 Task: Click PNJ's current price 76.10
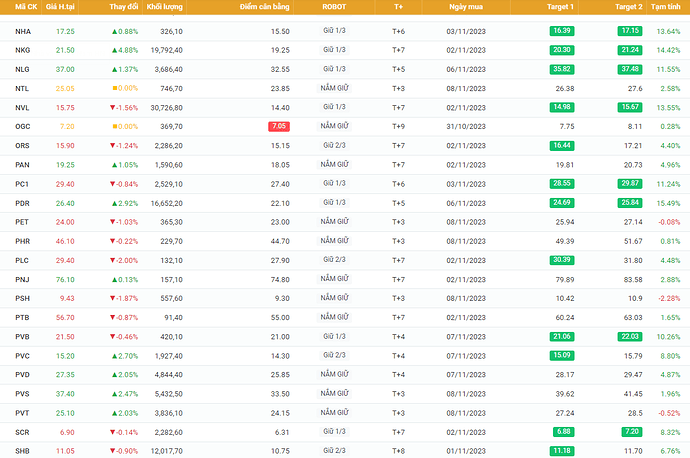(x=65, y=279)
